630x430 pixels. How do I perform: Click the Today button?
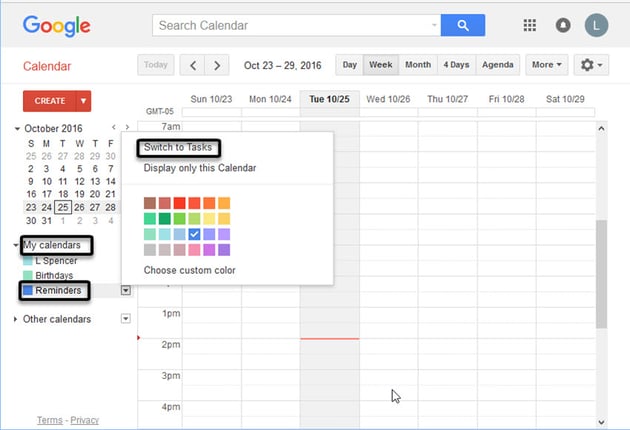(155, 65)
